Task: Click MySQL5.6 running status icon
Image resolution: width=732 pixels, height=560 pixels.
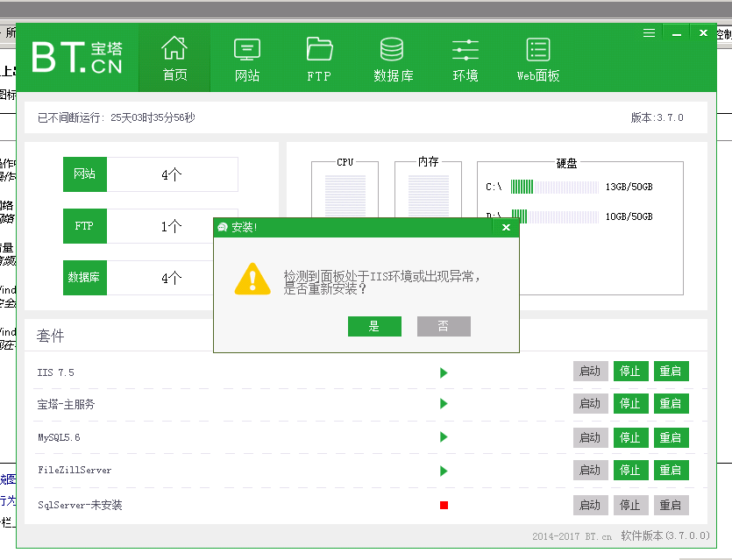Action: tap(444, 437)
